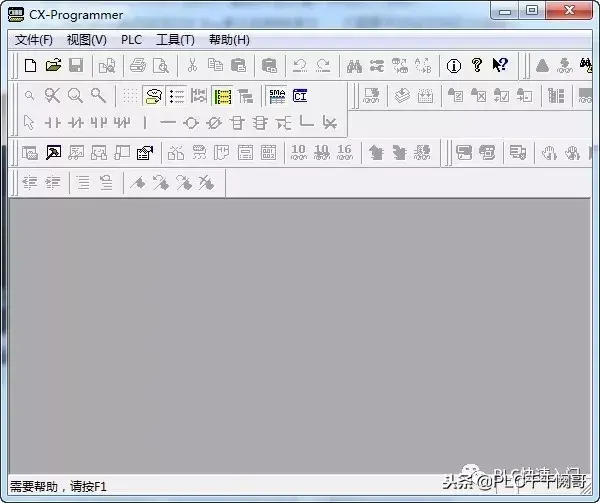
Task: Click the align lines text icon
Action: (x=83, y=182)
